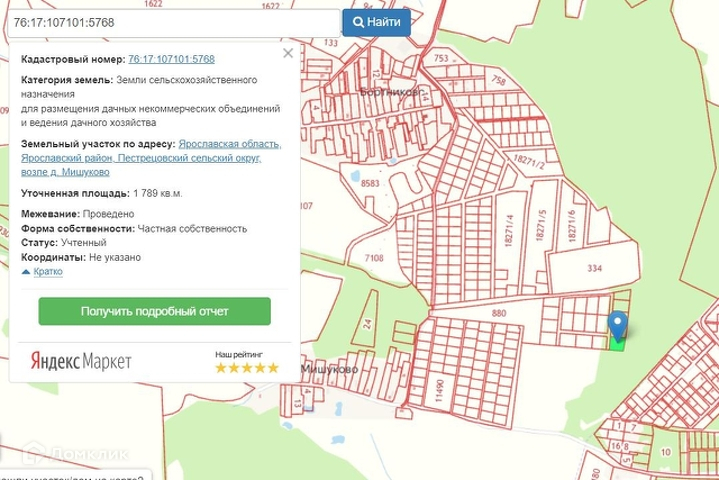Click the Наш рейтинг label
Screen dimensions: 719x480
click(239, 354)
